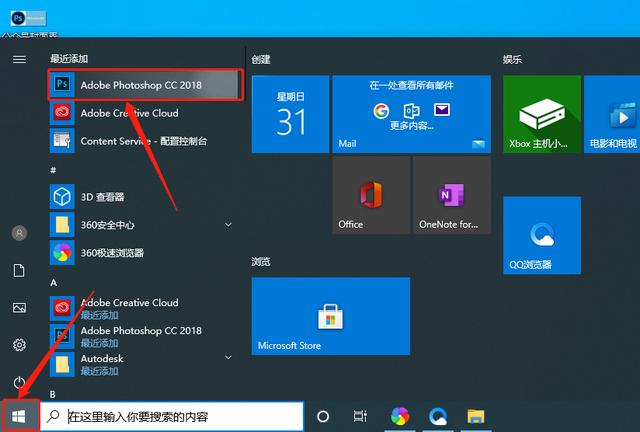
Task: Click the Power icon in Start sidebar
Action: tap(19, 383)
